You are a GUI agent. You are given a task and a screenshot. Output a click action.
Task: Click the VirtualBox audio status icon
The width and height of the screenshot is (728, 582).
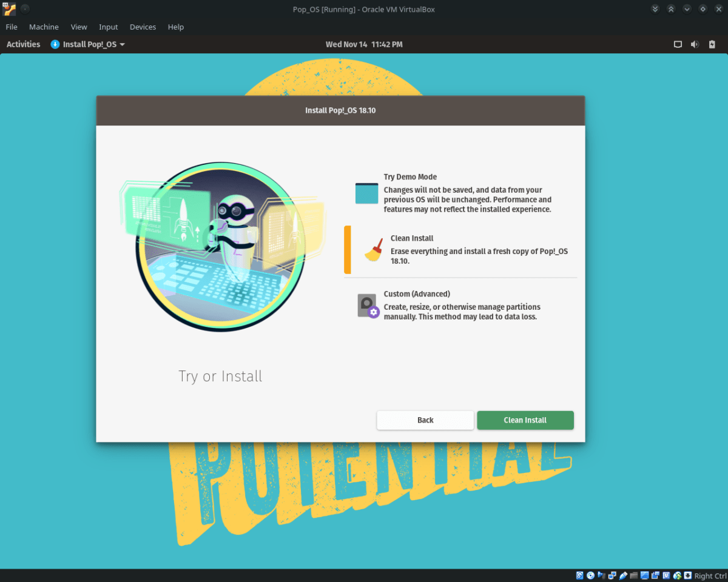[x=601, y=575]
